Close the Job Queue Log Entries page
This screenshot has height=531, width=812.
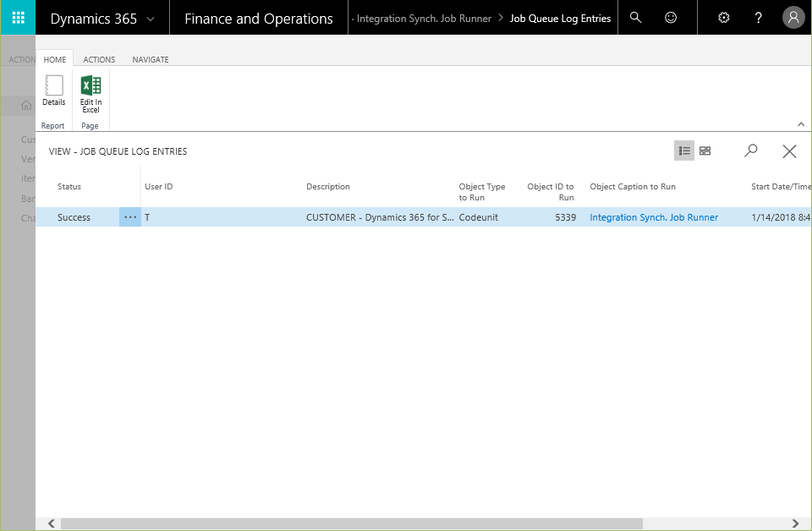[789, 151]
